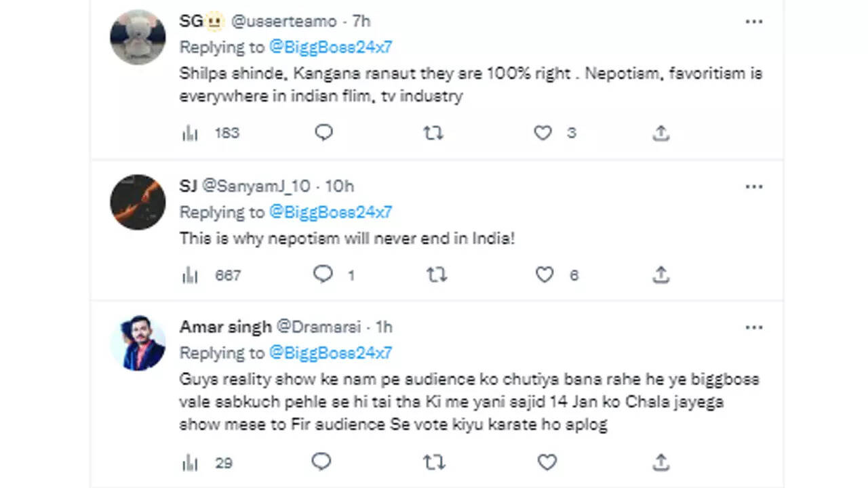This screenshot has width=868, height=488.
Task: Like Amar singh's tweet
Action: pos(547,463)
